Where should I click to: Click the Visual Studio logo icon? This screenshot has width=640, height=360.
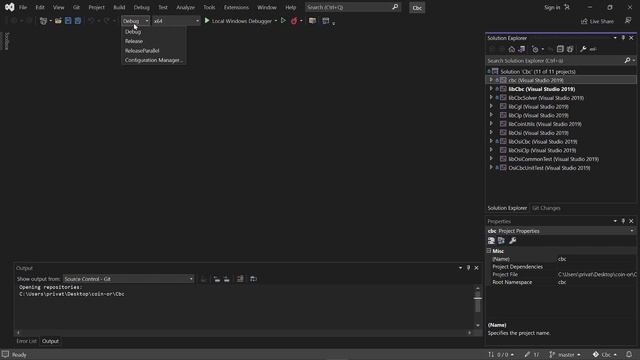[x=9, y=7]
